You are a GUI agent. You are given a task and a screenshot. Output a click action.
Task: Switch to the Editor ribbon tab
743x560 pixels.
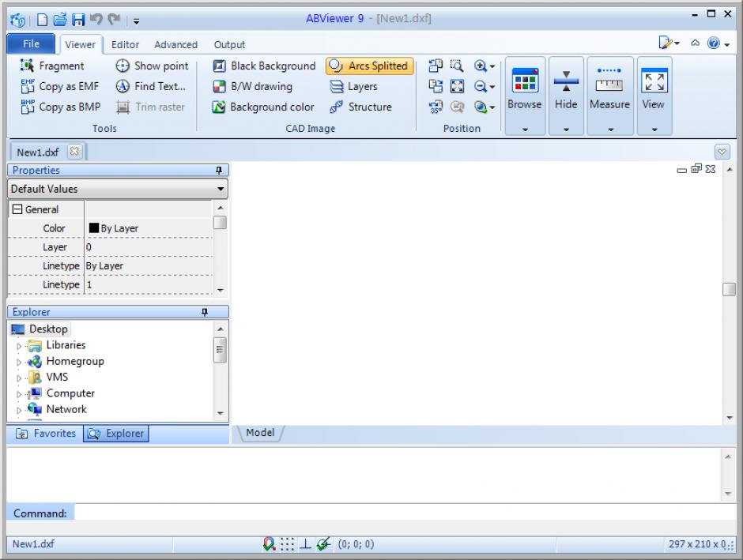(125, 44)
